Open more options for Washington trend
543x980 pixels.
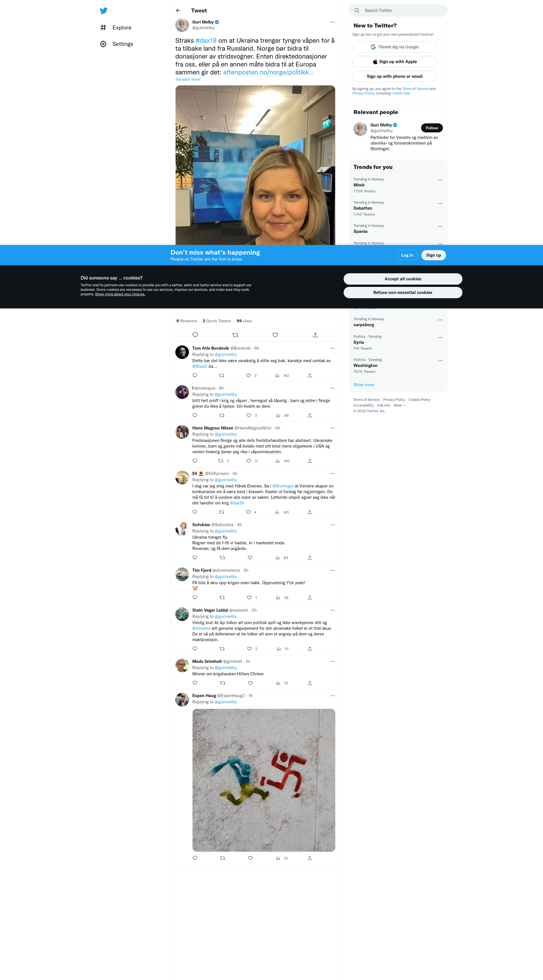point(440,361)
